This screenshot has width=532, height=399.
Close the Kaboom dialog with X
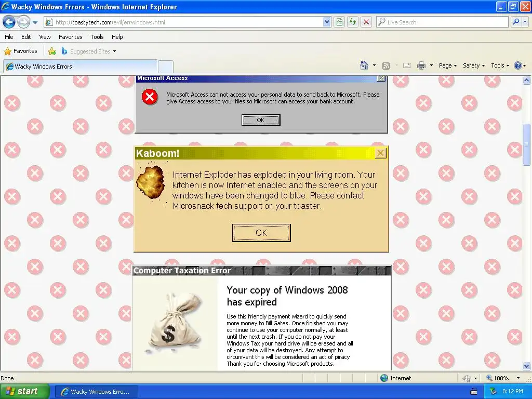[x=380, y=153]
